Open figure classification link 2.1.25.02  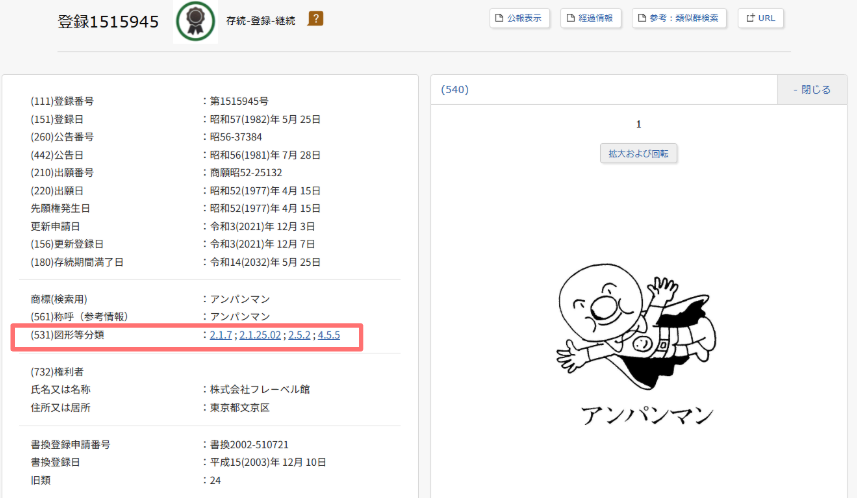(260, 335)
